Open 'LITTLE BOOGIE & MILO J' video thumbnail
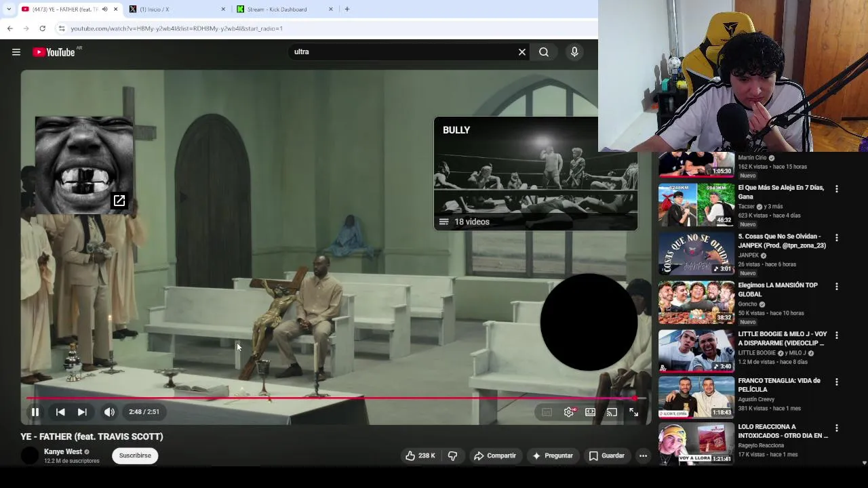The width and height of the screenshot is (868, 488). pos(696,351)
